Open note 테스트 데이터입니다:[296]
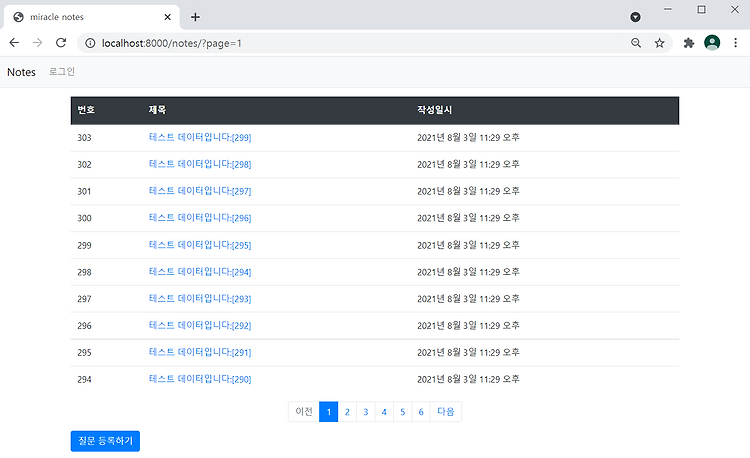Image resolution: width=750 pixels, height=458 pixels. click(x=200, y=218)
